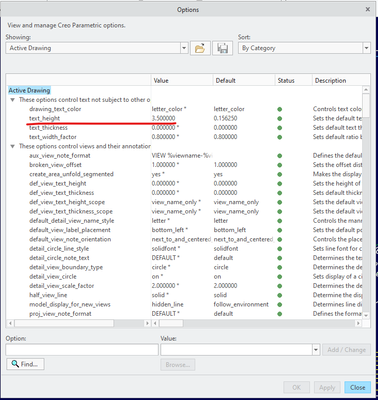This screenshot has width=378, height=400.
Task: Click vertical scrollbar down arrow
Action: tap(366, 315)
